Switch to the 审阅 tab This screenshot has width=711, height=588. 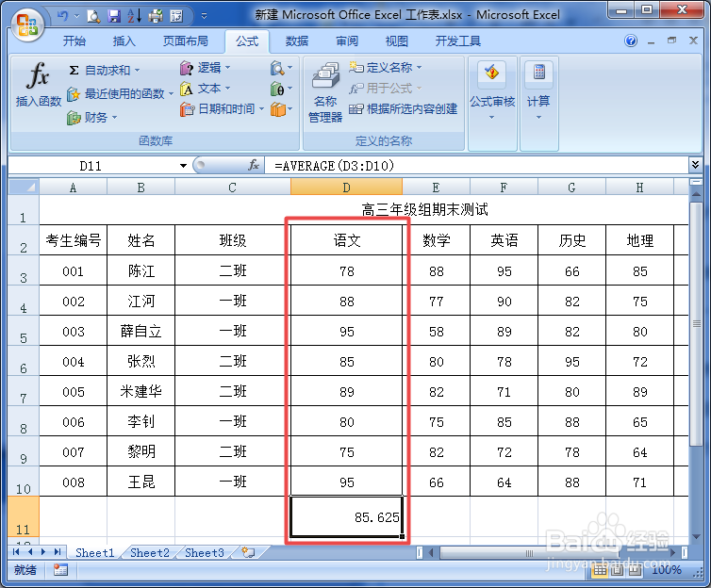click(347, 41)
